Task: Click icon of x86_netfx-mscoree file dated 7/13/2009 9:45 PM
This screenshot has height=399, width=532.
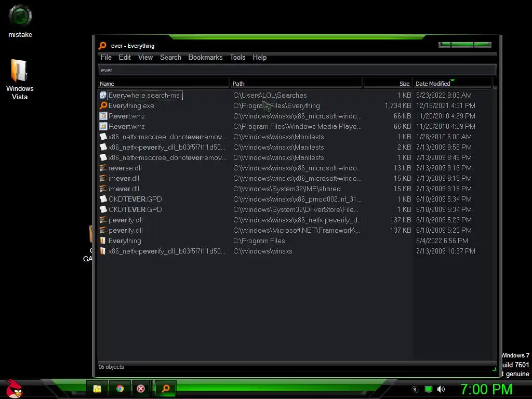Action: pyautogui.click(x=103, y=157)
